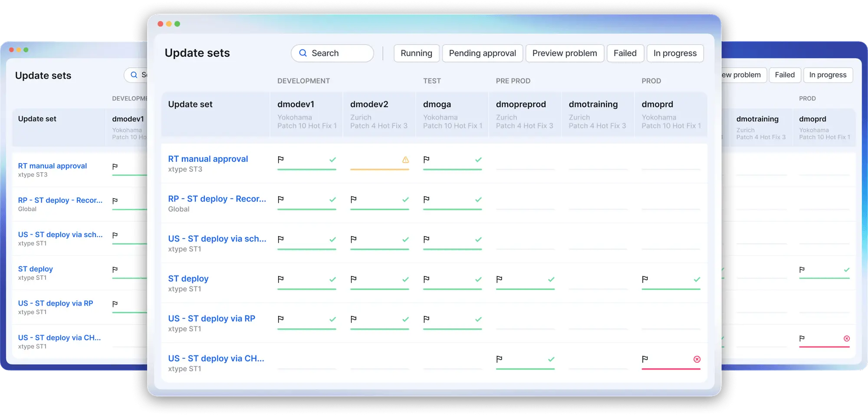Click checkmark for US - ST deploy via RP in dmodev1
Viewport: 868px width, 416px height.
click(x=332, y=319)
